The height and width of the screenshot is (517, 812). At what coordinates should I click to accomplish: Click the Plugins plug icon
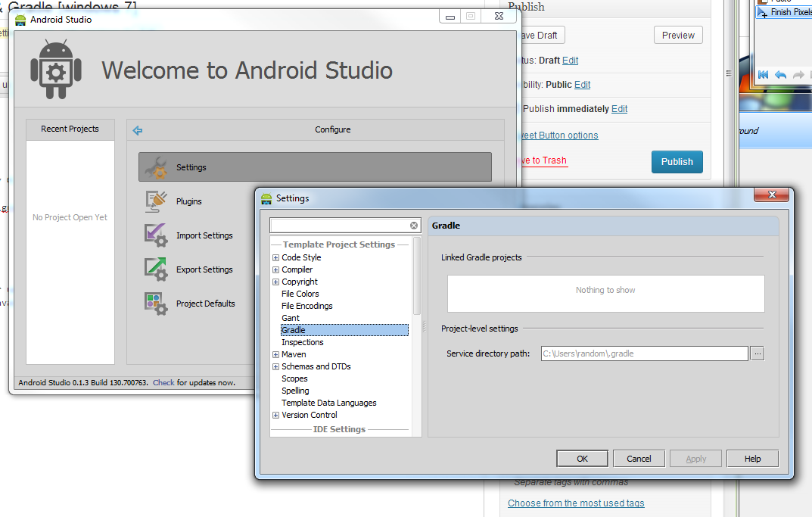click(156, 201)
